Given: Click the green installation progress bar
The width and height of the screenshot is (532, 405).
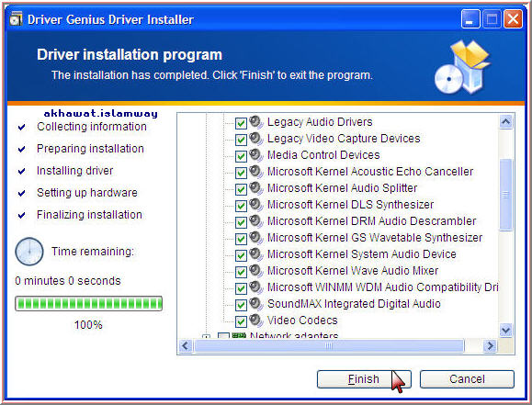Looking at the screenshot, I should tap(88, 304).
